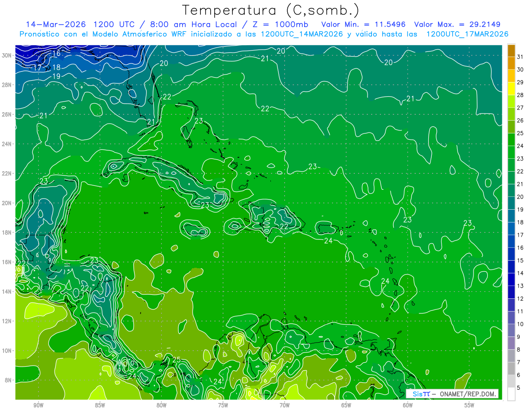
Task: Click the contour label 19 on map
Action: [x=56, y=76]
